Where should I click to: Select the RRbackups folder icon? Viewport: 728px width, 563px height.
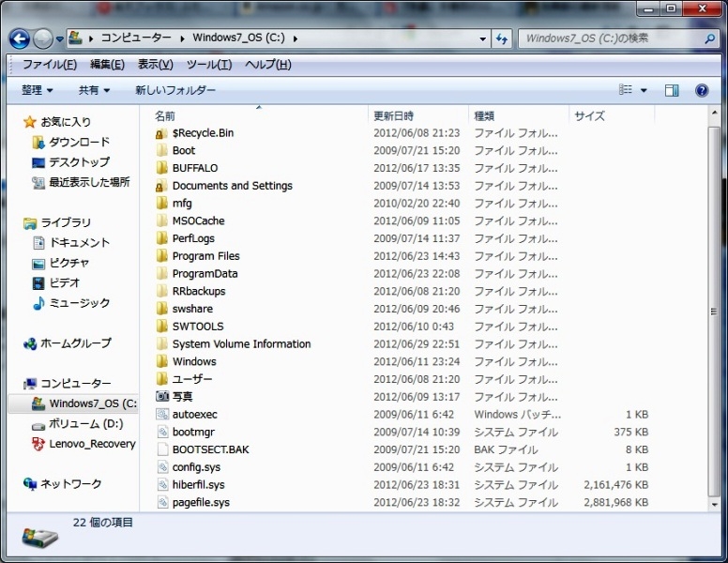coord(161,292)
